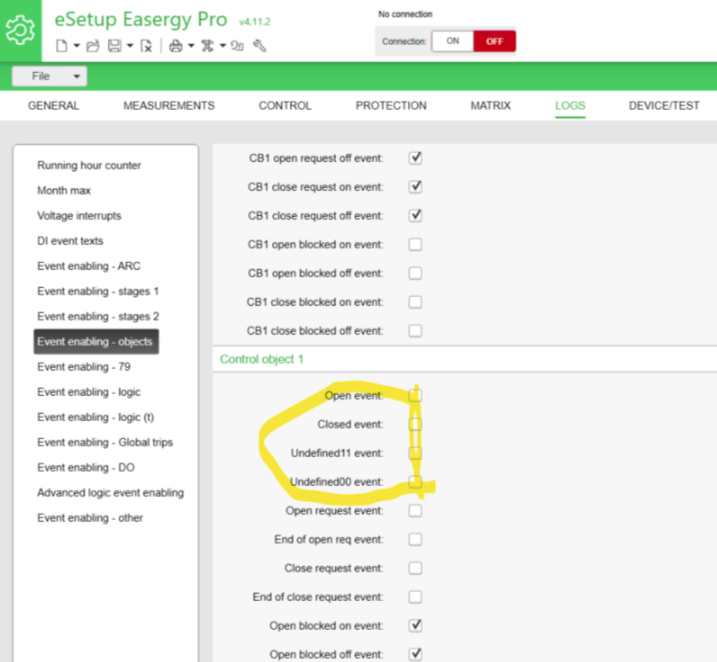Enable CB1 open blocked on event
Viewport: 717px width, 662px height.
pos(415,245)
